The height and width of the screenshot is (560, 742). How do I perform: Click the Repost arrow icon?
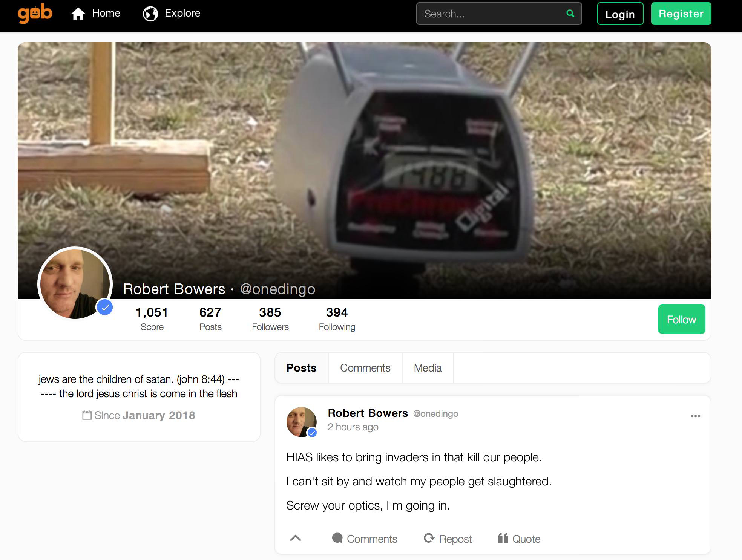(x=429, y=538)
